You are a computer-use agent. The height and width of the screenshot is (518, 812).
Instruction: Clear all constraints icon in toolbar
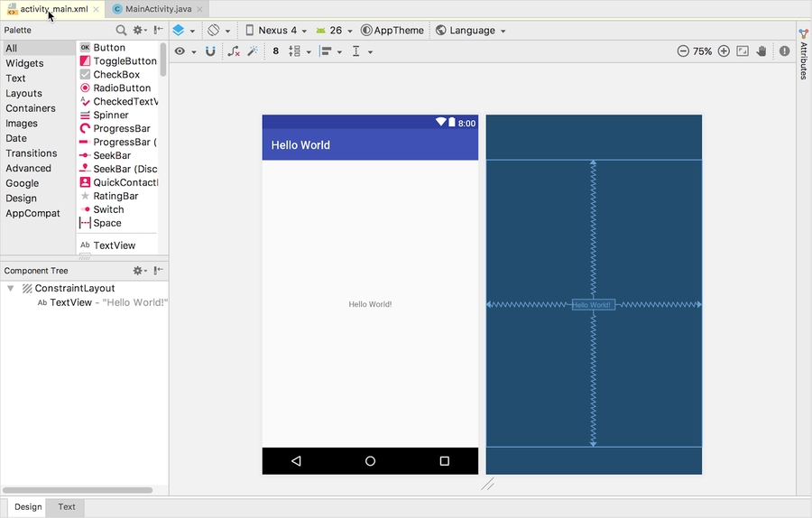[x=234, y=51]
